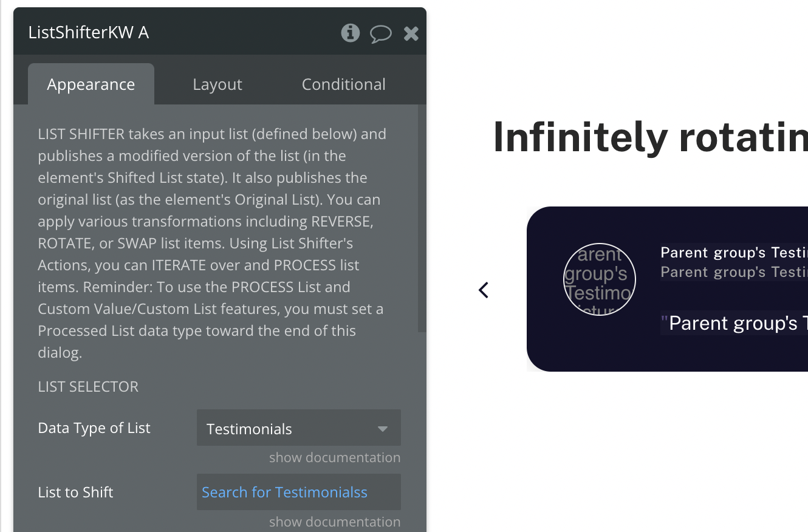Image resolution: width=808 pixels, height=532 pixels.
Task: Click the carousel's left chevron arrow
Action: pos(484,290)
